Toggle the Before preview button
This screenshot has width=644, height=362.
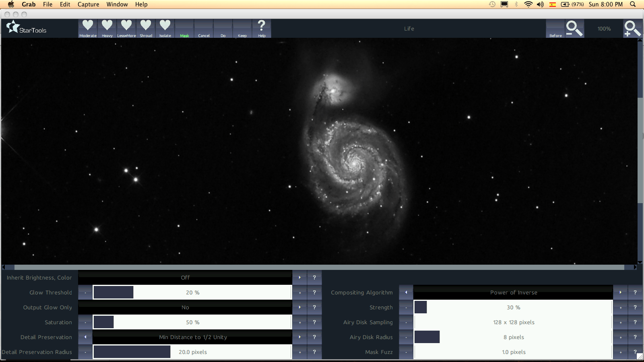tap(555, 29)
